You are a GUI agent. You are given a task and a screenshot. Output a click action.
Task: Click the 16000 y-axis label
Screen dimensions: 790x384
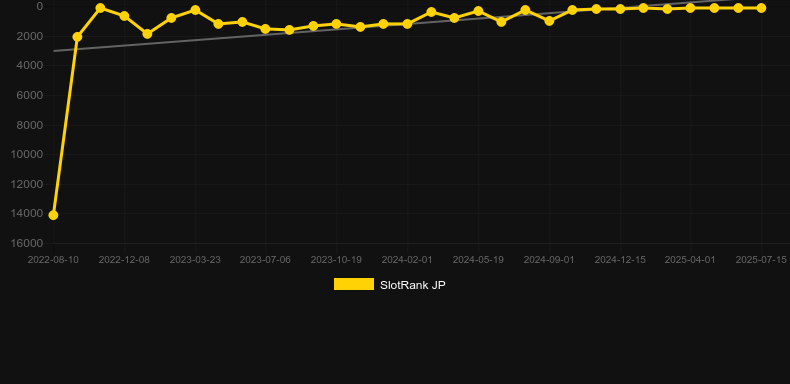point(27,243)
